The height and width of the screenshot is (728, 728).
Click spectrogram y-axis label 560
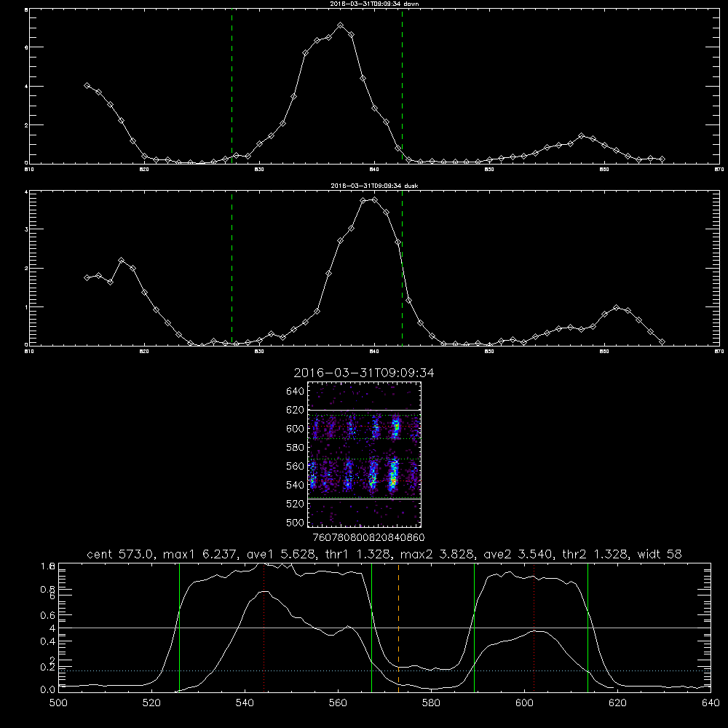[x=296, y=466]
